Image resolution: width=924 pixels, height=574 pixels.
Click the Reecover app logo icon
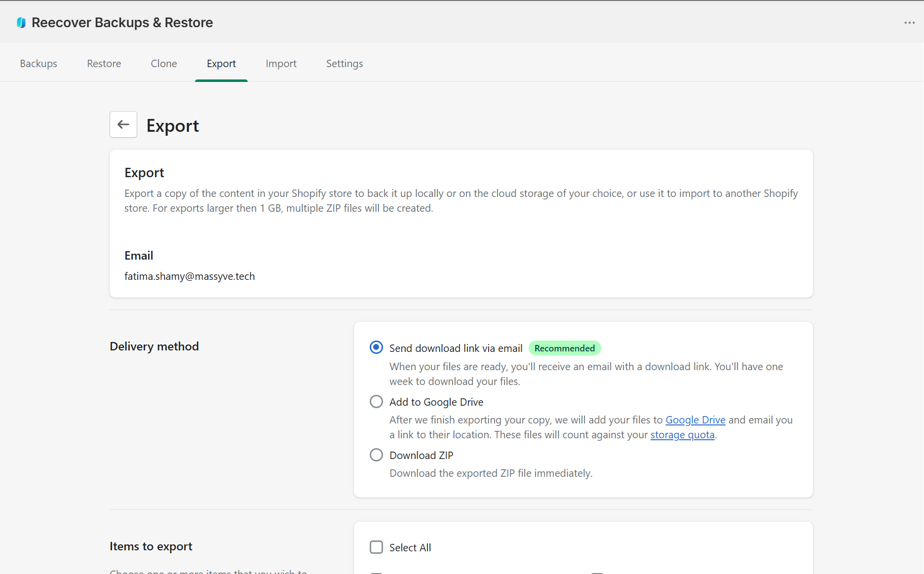point(21,23)
